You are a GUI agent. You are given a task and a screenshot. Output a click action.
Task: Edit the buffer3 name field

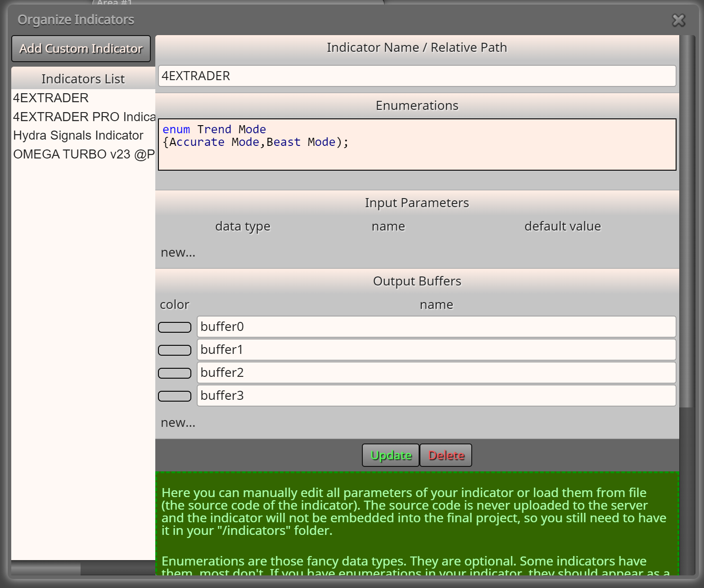pyautogui.click(x=436, y=395)
